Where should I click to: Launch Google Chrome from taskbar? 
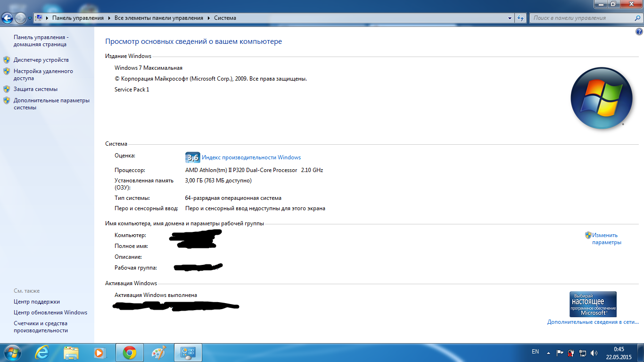click(130, 353)
